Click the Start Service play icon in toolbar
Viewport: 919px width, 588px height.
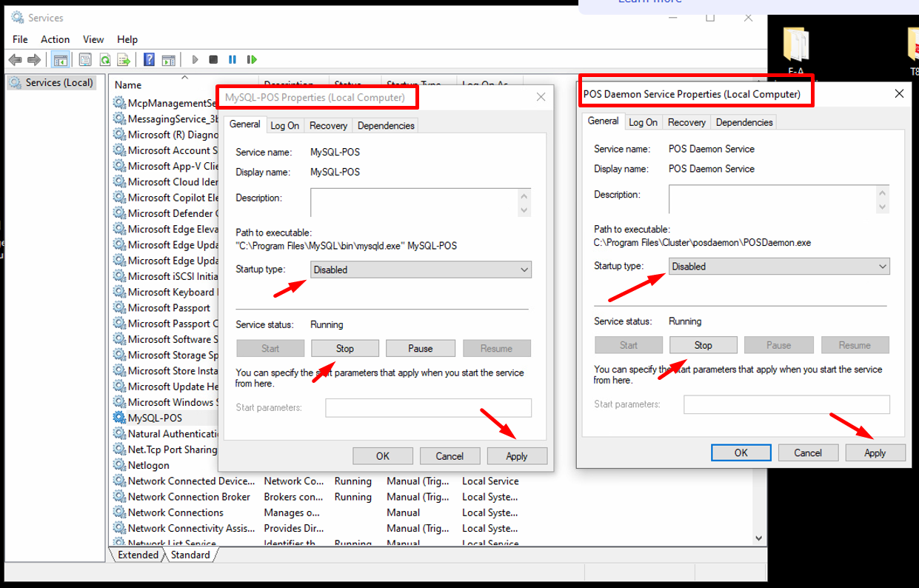point(196,60)
